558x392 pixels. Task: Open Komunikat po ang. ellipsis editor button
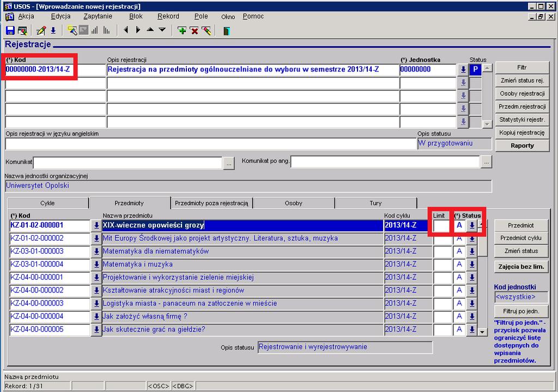click(x=486, y=162)
